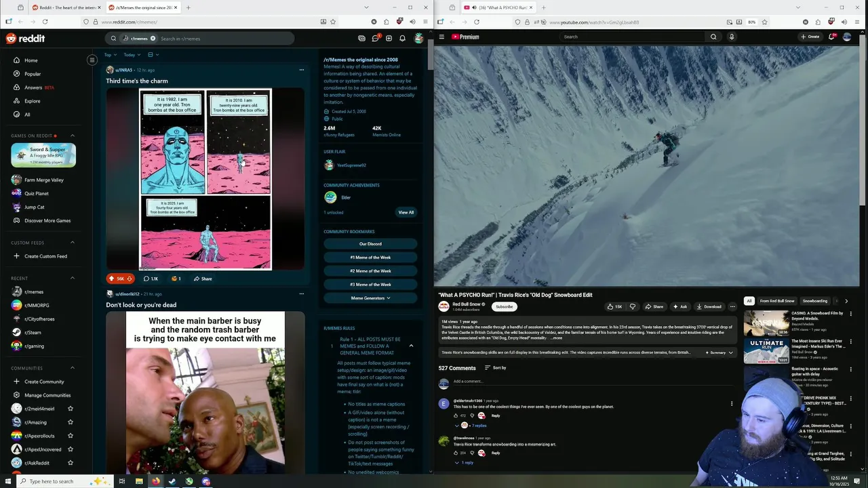Open comments on Third time's the charm post
The width and height of the screenshot is (868, 488).
click(x=151, y=279)
